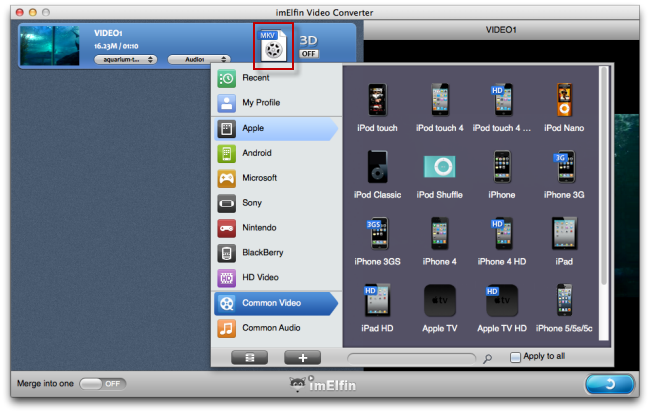650x413 pixels.
Task: Select the iPod Shuffle preset
Action: [x=439, y=175]
